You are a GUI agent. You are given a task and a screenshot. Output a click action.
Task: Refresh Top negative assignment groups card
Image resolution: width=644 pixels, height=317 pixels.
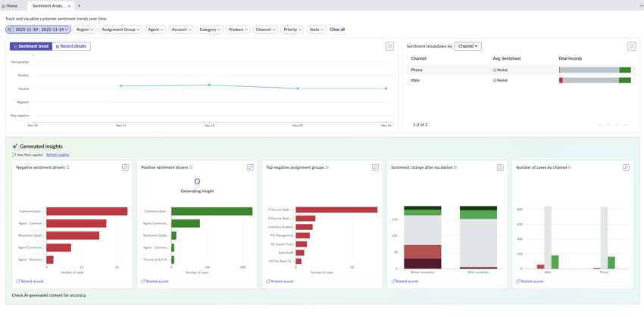[375, 167]
